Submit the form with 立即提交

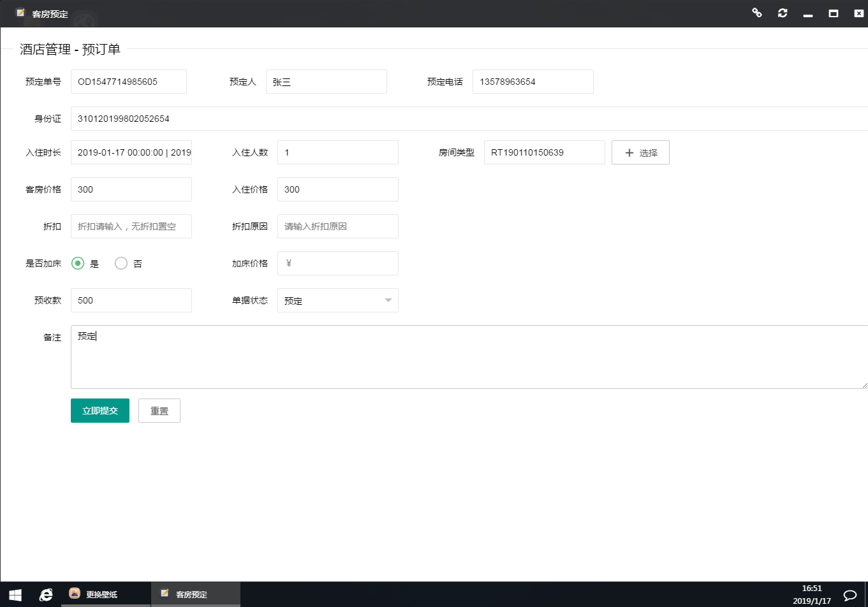point(100,411)
